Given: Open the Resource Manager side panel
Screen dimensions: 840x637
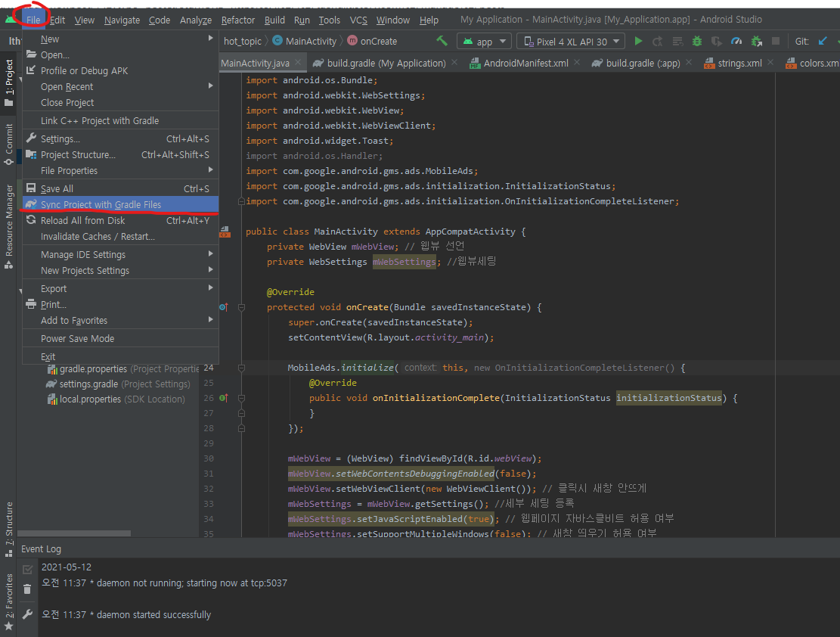Looking at the screenshot, I should [8, 225].
